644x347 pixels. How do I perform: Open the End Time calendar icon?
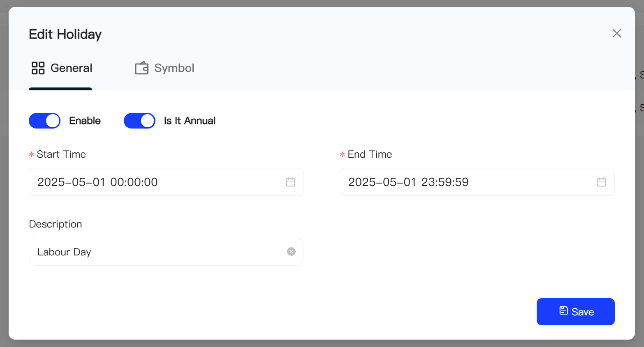point(601,182)
